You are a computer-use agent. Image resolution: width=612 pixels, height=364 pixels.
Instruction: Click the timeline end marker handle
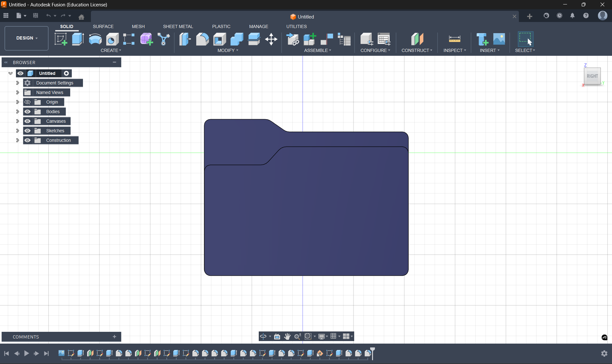pyautogui.click(x=372, y=353)
